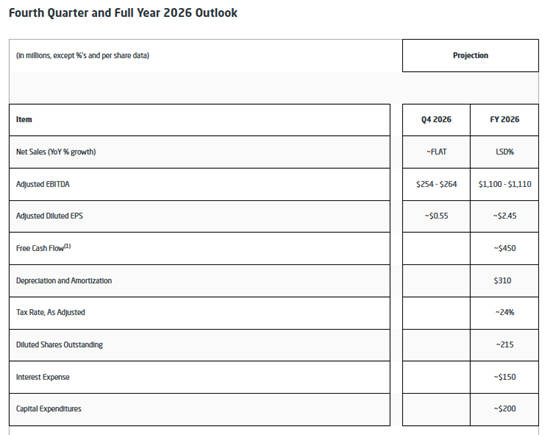This screenshot has width=550, height=435.
Task: Select the Adjusted Diluted EPS label
Action: [49, 216]
